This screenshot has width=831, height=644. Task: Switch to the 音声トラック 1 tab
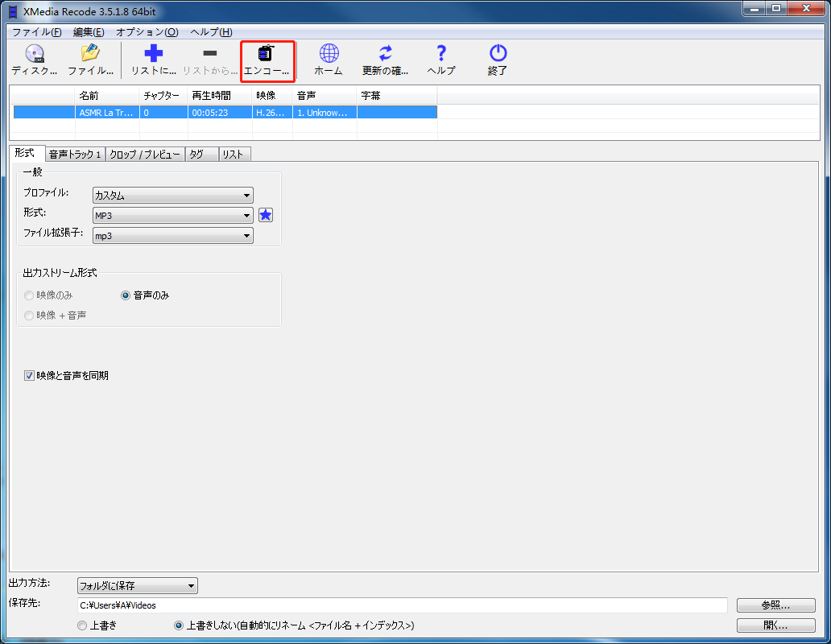coord(75,154)
